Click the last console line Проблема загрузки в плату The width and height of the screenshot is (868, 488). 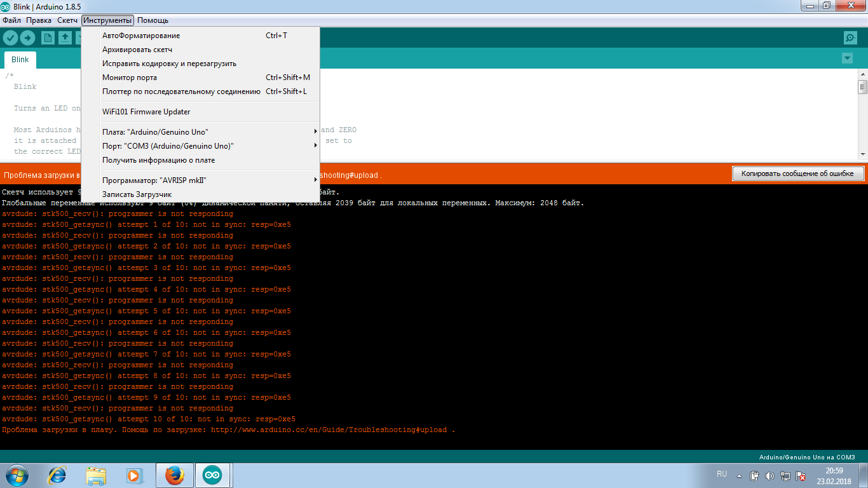tap(228, 430)
